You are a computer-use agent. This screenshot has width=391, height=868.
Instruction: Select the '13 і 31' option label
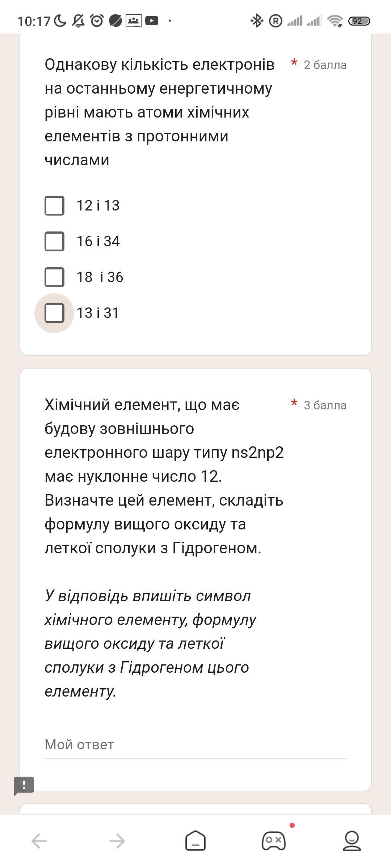pyautogui.click(x=98, y=313)
